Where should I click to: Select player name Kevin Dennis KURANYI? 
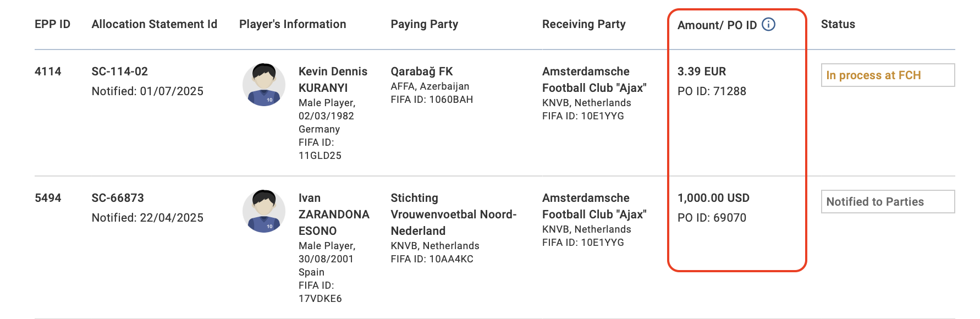click(333, 80)
